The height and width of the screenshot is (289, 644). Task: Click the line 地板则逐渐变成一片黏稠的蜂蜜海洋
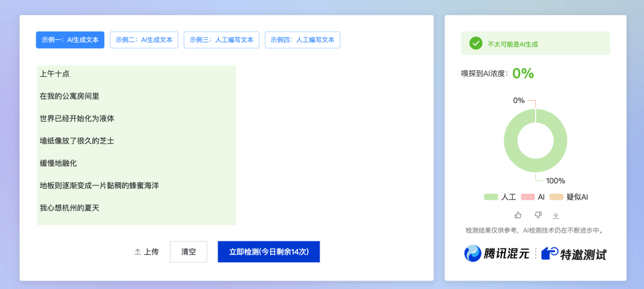pyautogui.click(x=100, y=185)
